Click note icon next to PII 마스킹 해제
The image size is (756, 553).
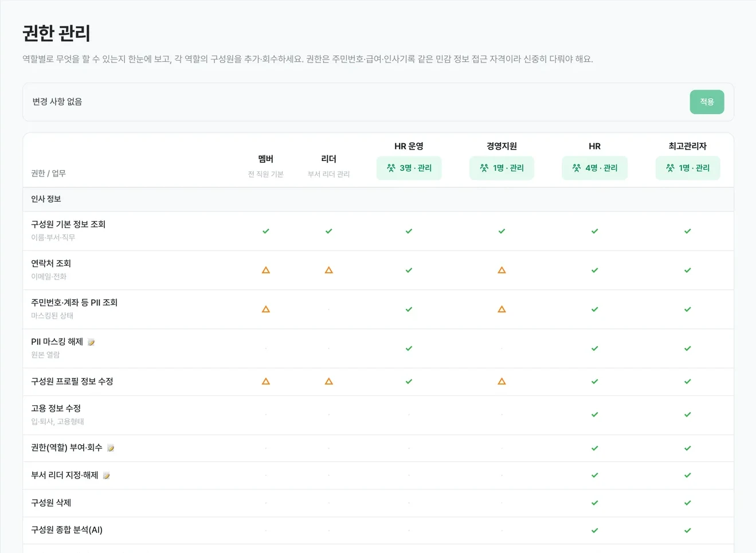coord(91,342)
